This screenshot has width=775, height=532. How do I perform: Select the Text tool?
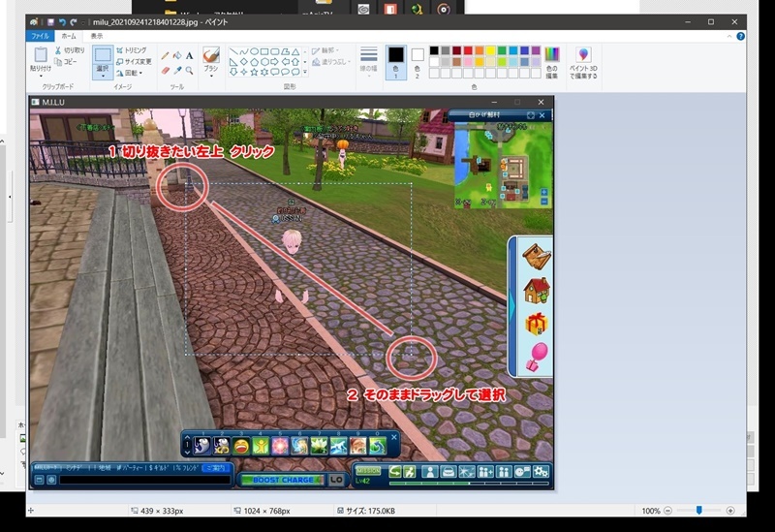[x=190, y=55]
